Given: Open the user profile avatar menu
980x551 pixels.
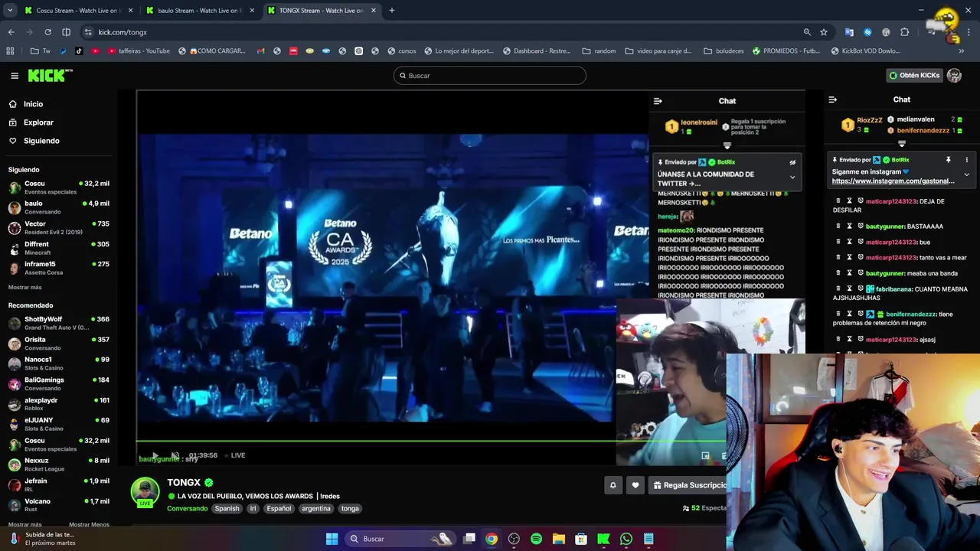Looking at the screenshot, I should click(x=954, y=76).
